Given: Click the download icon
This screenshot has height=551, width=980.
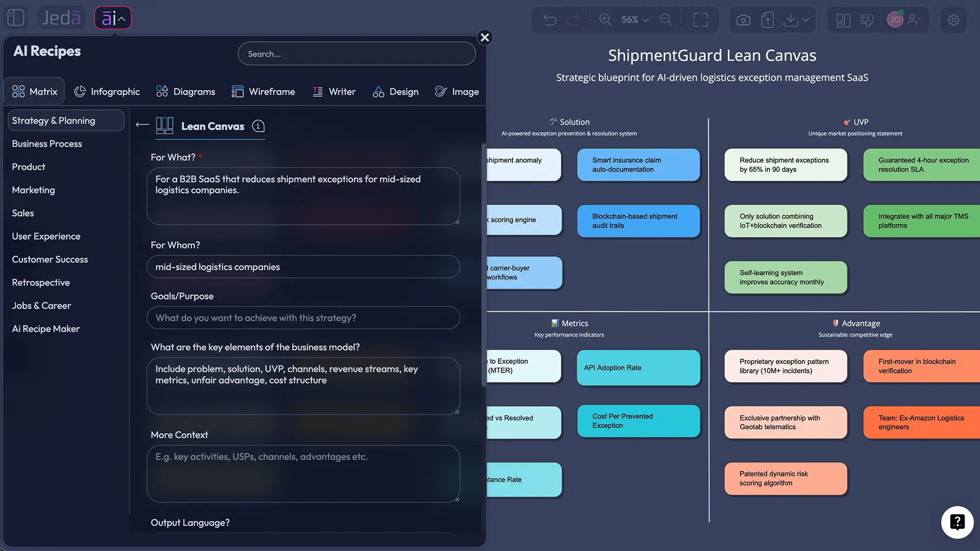Looking at the screenshot, I should [x=791, y=20].
